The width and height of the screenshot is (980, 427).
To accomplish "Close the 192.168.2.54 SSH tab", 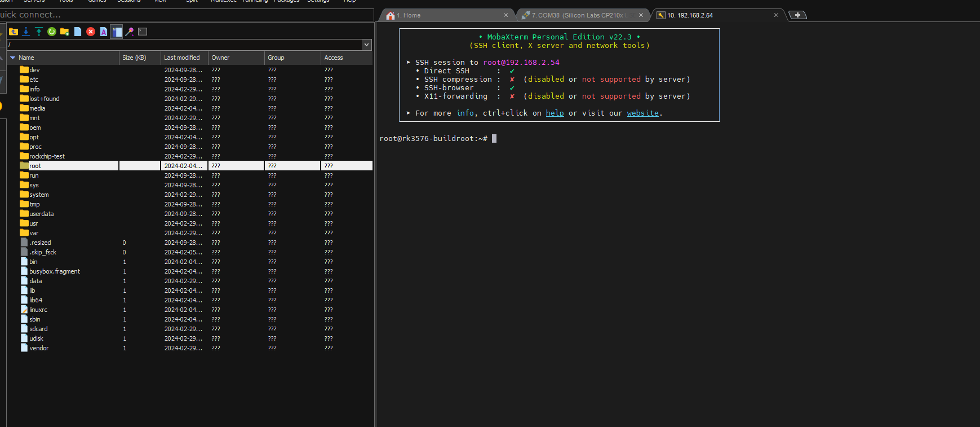I will click(x=776, y=15).
